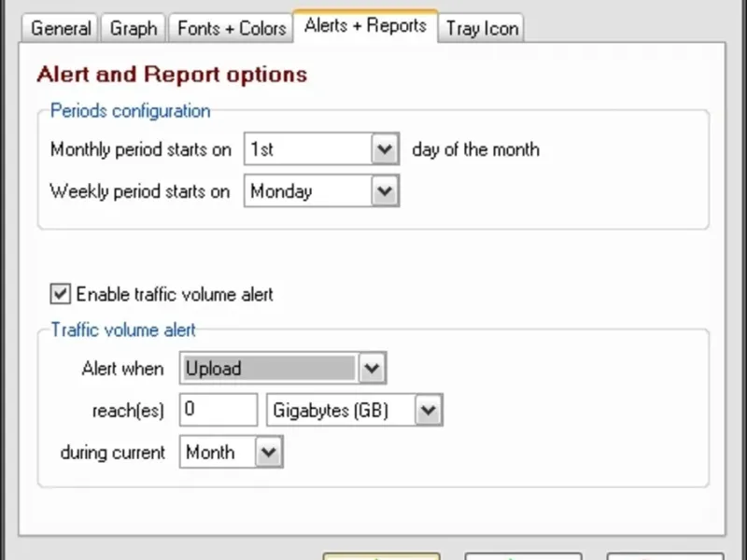
Task: Open the weekly period Monday dropdown
Action: (x=385, y=191)
